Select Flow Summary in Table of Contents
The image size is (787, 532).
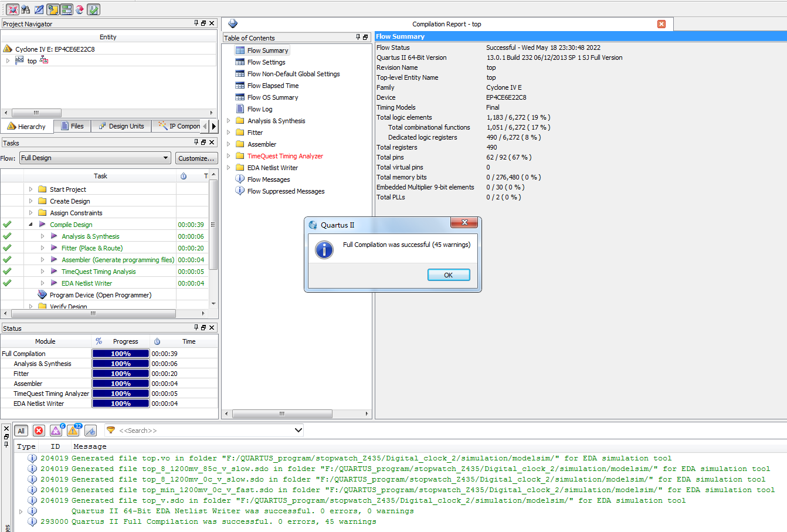[267, 50]
